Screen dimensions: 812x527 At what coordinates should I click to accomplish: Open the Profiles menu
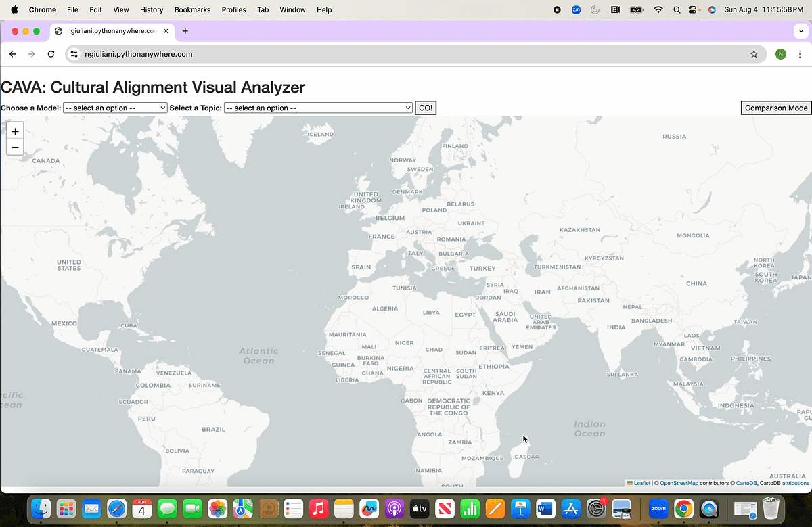234,9
